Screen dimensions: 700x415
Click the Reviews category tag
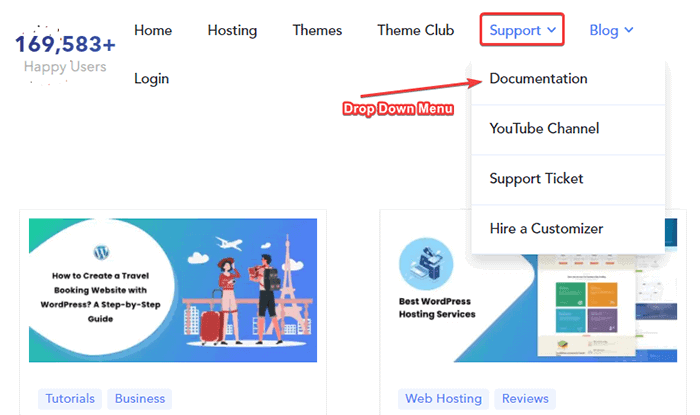[x=525, y=398]
